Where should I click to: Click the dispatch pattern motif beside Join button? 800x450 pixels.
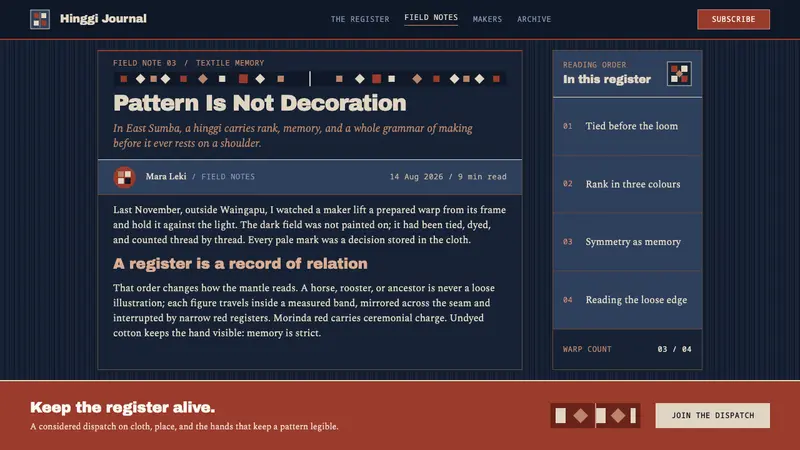(x=595, y=415)
